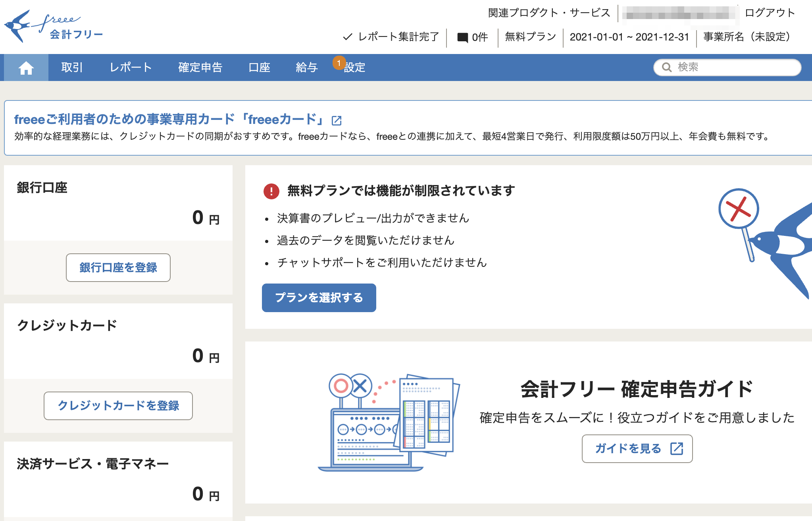Click the 銀行口座 heading
Image resolution: width=812 pixels, height=521 pixels.
point(42,187)
